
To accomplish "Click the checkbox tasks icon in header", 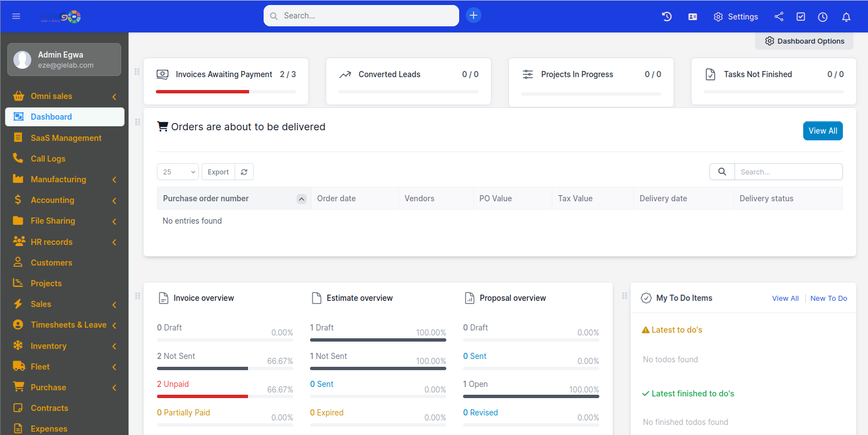I will pyautogui.click(x=801, y=17).
